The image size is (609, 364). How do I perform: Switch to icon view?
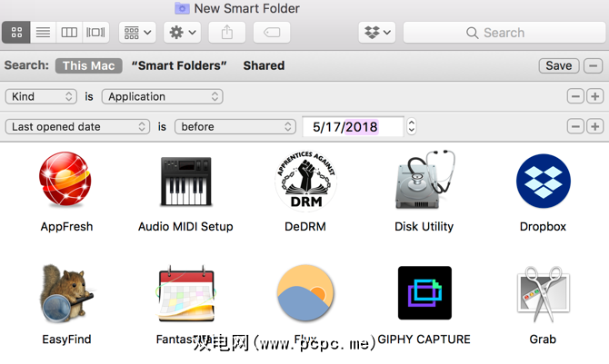pyautogui.click(x=16, y=32)
